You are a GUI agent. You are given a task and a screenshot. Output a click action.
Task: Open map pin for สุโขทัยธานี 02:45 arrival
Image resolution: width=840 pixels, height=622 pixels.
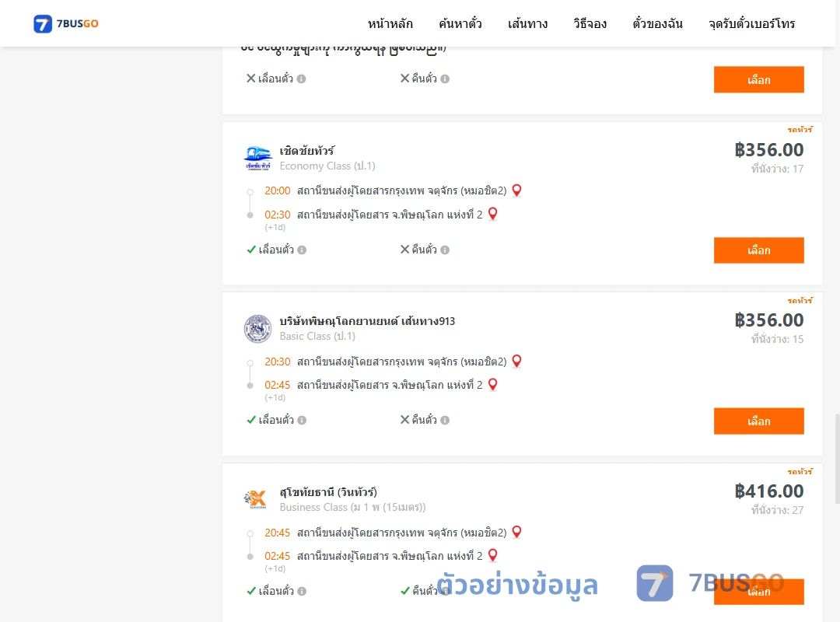[x=493, y=555]
